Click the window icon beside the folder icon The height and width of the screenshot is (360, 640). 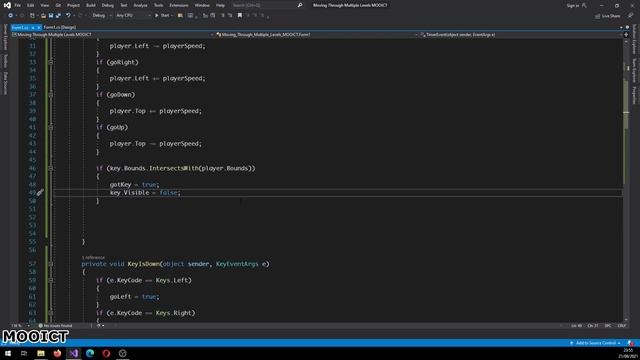click(x=191, y=16)
